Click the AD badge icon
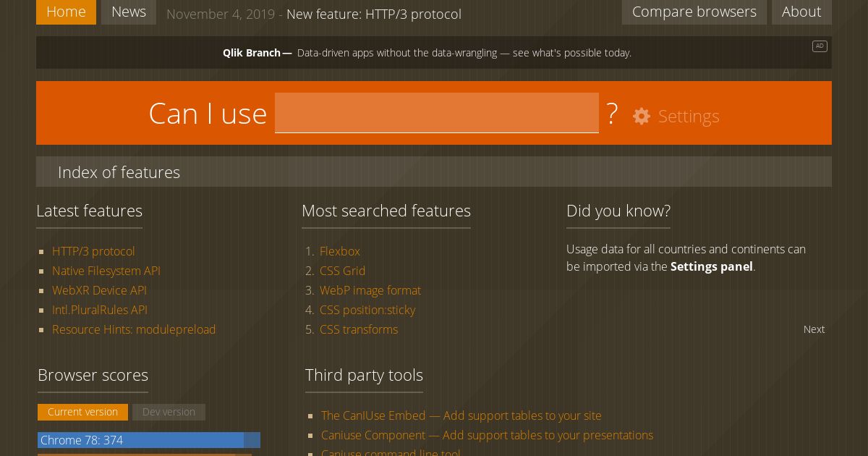 (x=820, y=46)
